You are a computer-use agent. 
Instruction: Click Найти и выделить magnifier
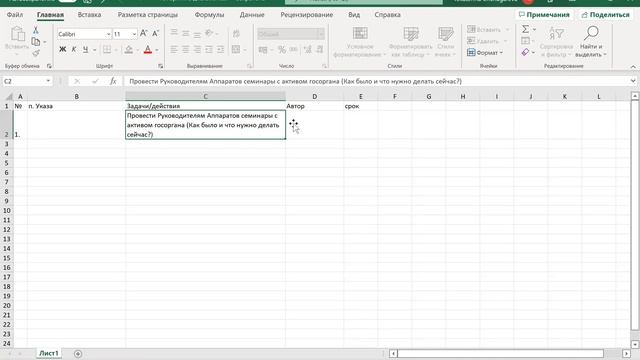coord(591,41)
